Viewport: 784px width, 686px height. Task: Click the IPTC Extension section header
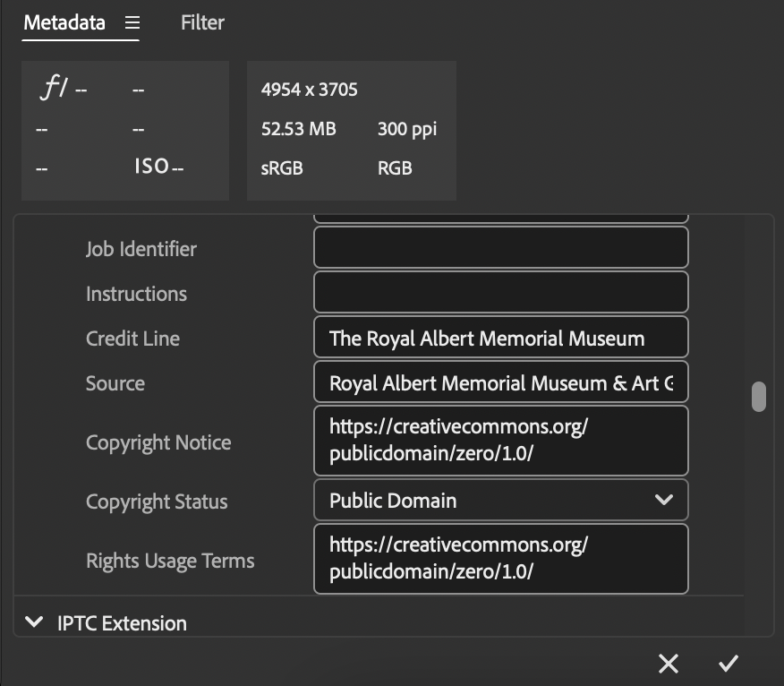122,623
